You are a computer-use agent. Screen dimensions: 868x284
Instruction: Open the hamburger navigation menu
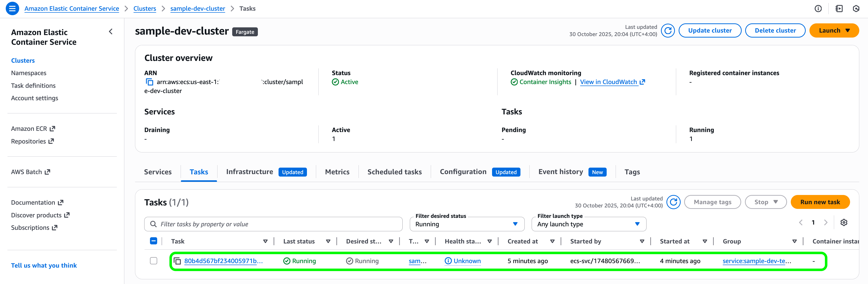click(12, 8)
